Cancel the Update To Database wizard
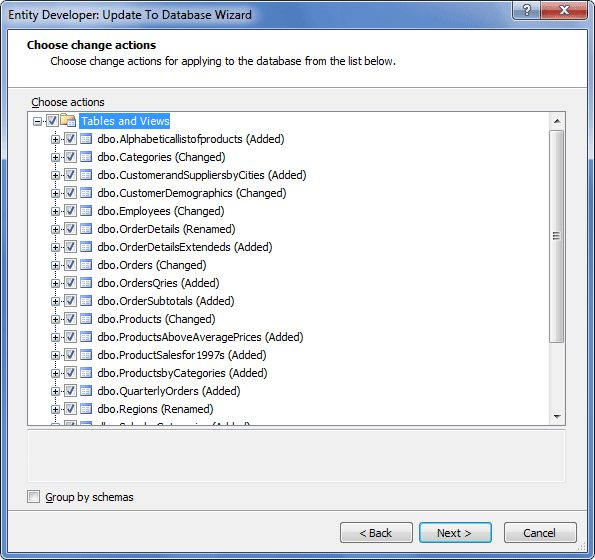This screenshot has width=595, height=560. coord(540,533)
